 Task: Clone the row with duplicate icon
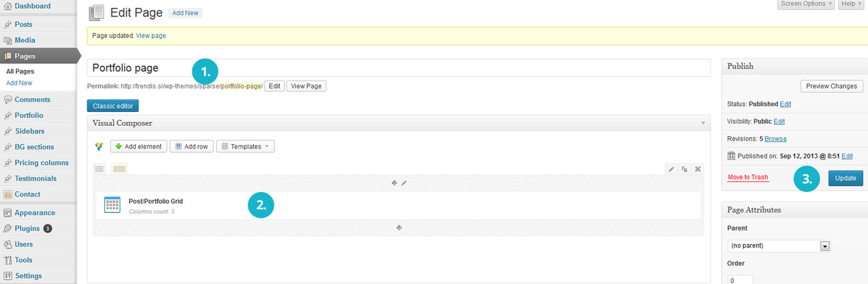[x=684, y=169]
